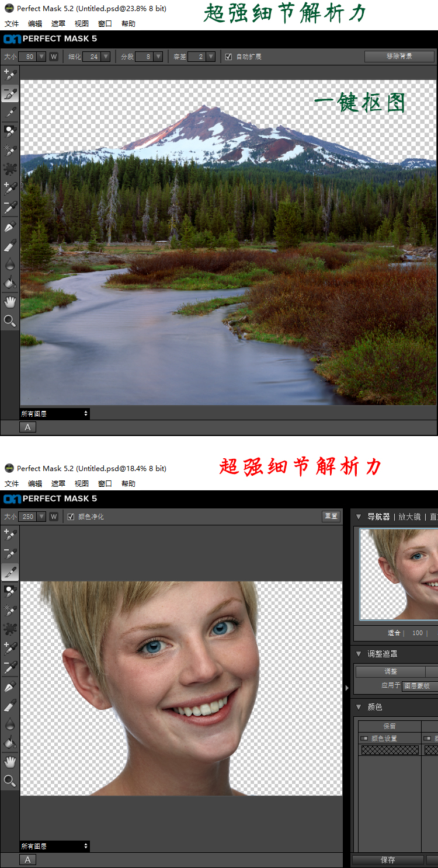Select the Pen tool in the 18.4% window

click(x=10, y=686)
